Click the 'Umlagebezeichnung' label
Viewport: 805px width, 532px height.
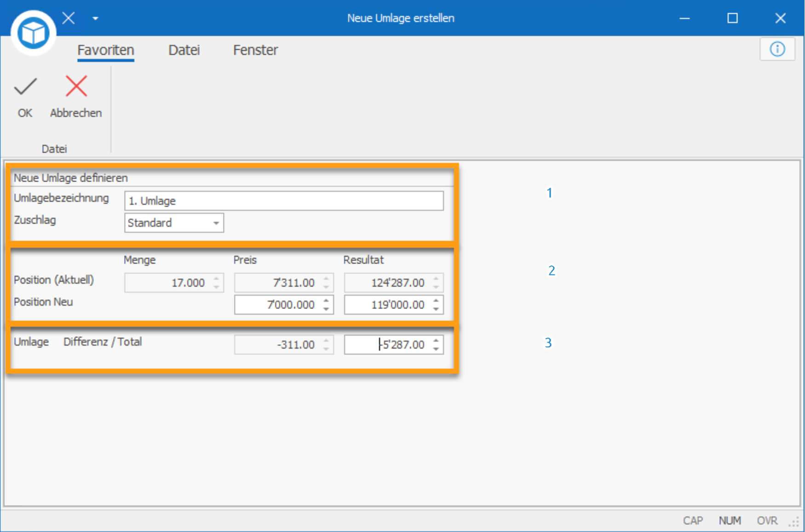(x=61, y=199)
